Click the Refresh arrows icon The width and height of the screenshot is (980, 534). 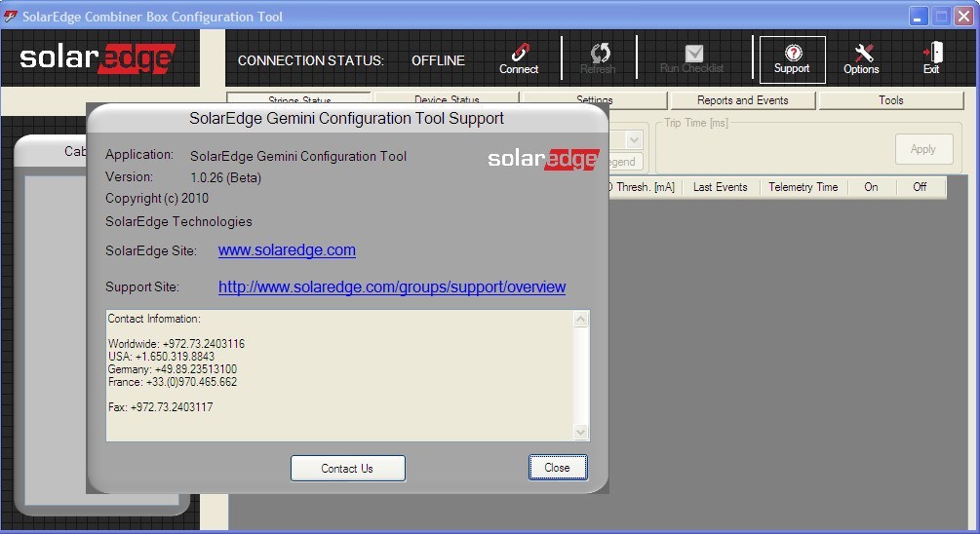click(600, 53)
